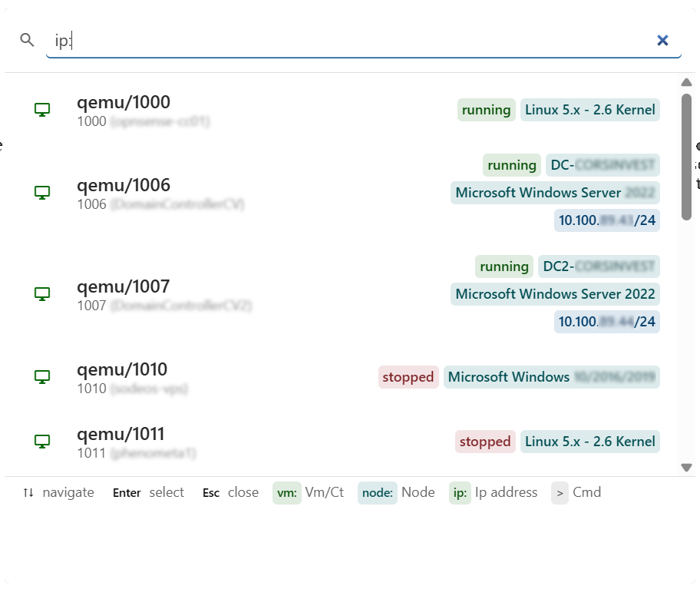This screenshot has width=700, height=589.
Task: Click the DC- tag on qemu/1006
Action: point(603,165)
